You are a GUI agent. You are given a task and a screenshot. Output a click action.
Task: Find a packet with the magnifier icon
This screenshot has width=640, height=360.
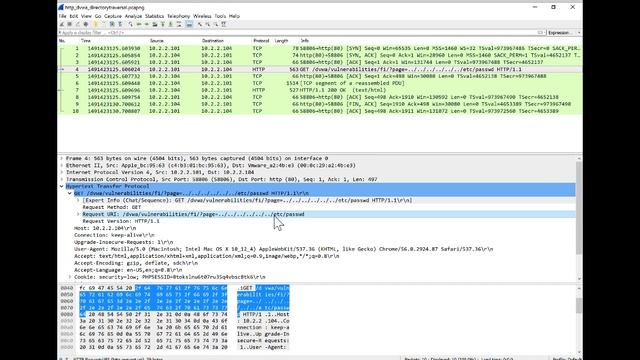tap(131, 24)
